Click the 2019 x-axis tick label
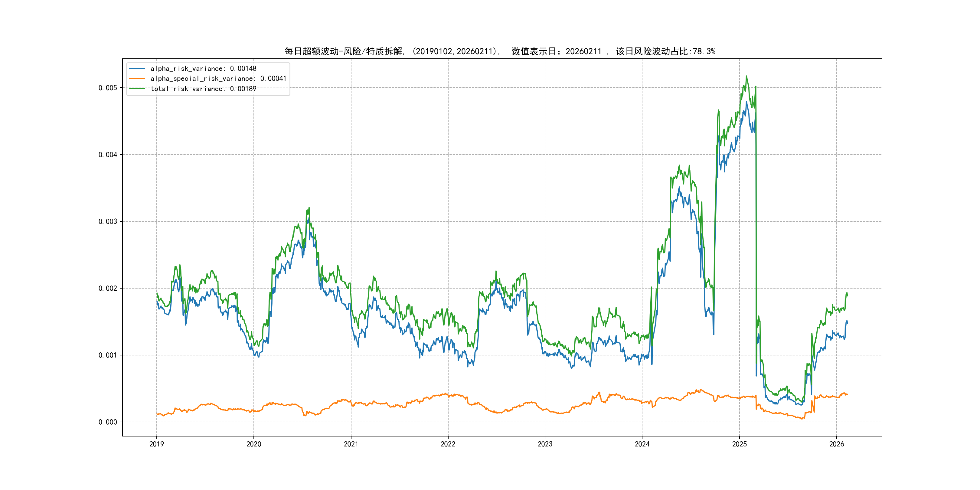This screenshot has height=490, width=980. point(156,444)
